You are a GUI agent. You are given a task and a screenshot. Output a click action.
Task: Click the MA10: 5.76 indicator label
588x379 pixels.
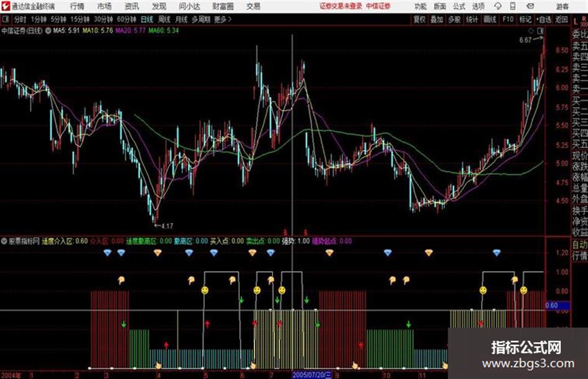98,30
